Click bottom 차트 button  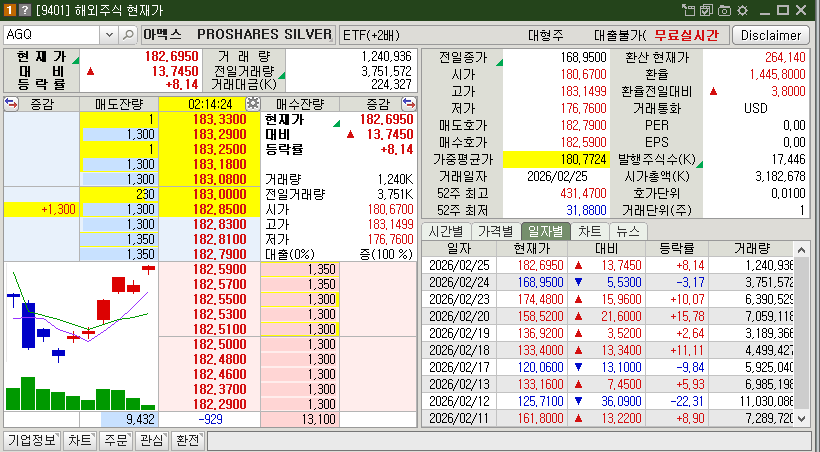(x=80, y=440)
